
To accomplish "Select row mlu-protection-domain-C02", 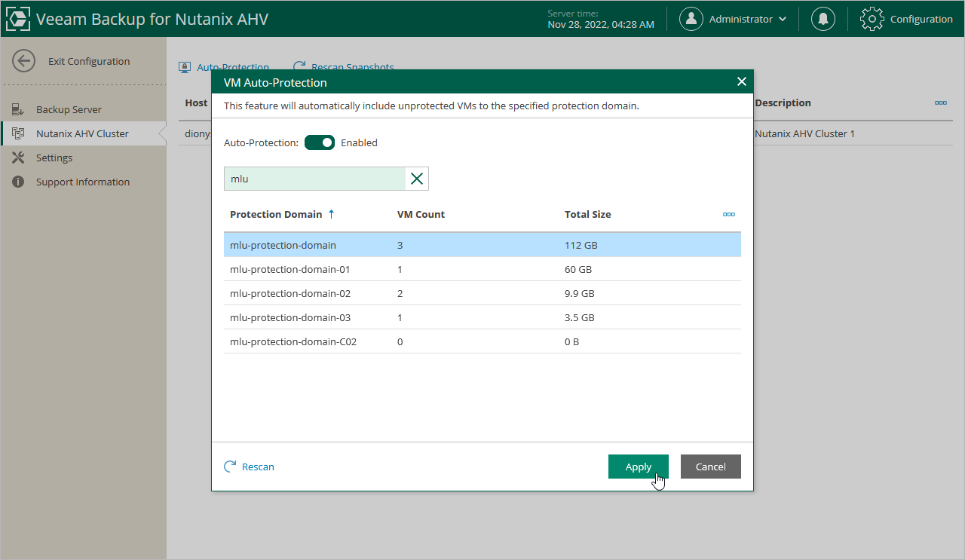I will click(482, 341).
